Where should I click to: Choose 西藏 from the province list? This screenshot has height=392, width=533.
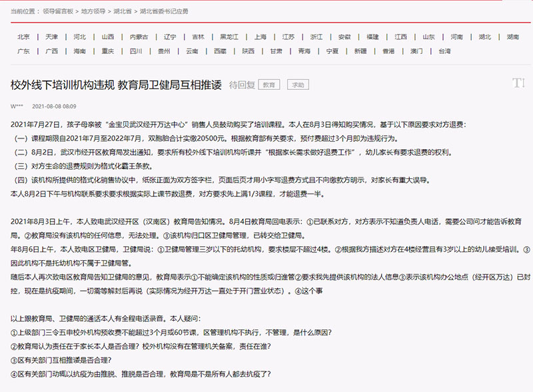click(x=220, y=51)
